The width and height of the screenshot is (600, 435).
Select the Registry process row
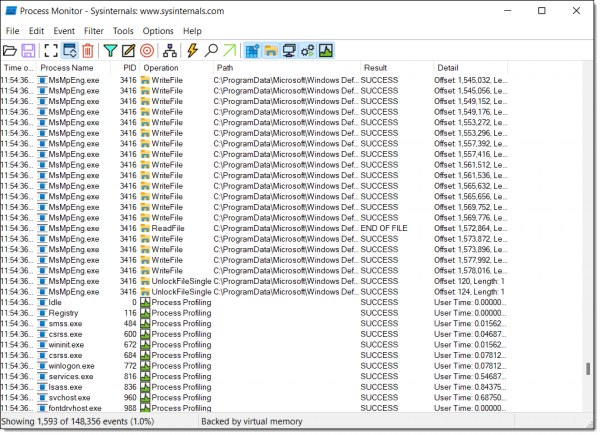[254, 313]
